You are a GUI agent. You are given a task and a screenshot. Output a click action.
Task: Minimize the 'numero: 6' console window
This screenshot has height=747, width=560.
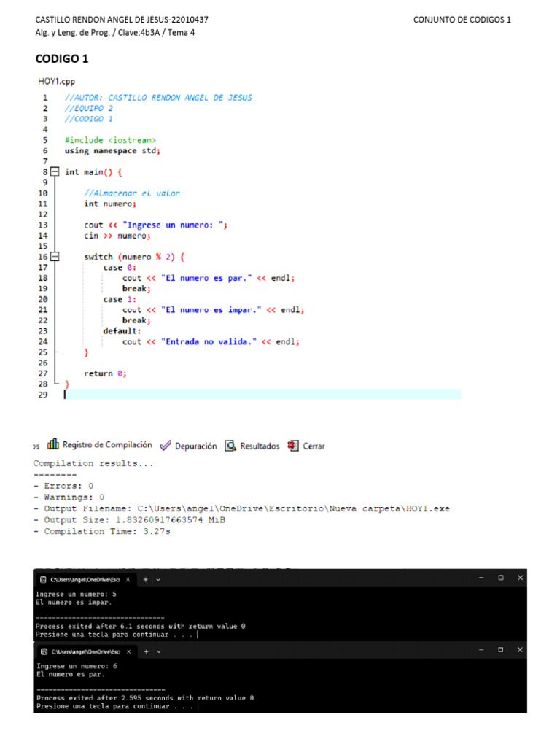tap(481, 650)
